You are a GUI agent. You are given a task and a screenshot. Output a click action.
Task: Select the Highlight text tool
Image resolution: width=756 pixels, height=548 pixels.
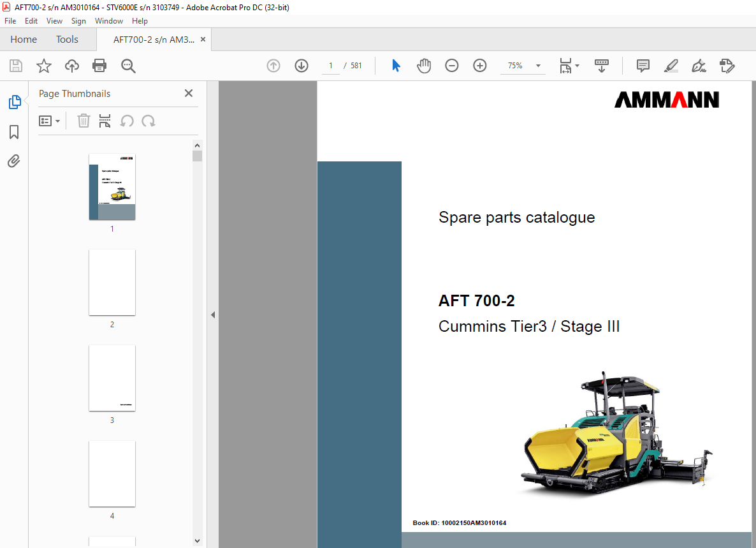click(x=671, y=66)
